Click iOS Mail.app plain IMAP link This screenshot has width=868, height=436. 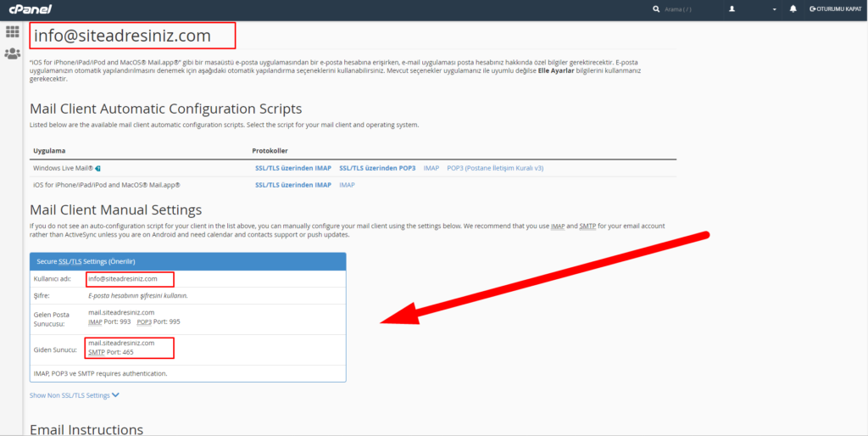pyautogui.click(x=347, y=185)
